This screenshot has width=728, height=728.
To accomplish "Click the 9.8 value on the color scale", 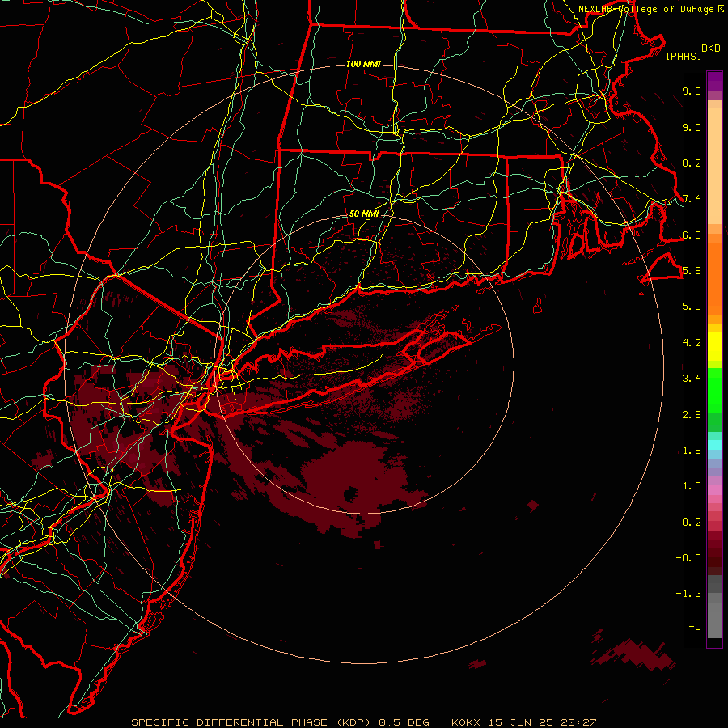I will pos(692,91).
